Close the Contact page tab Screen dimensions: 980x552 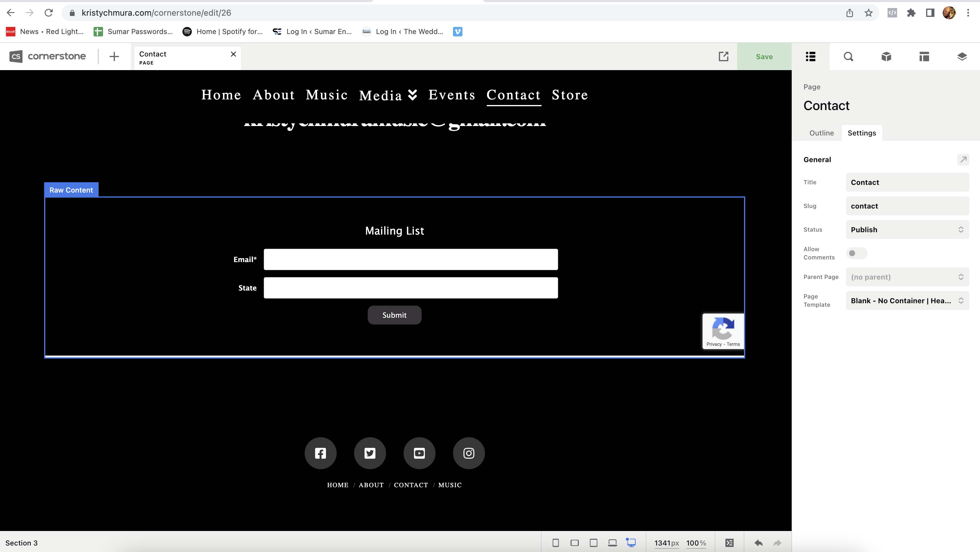[233, 54]
